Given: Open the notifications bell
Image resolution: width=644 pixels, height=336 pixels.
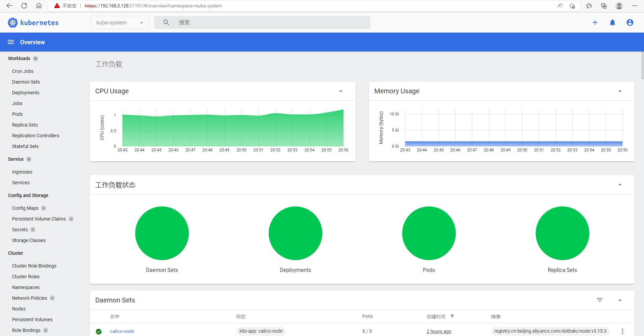Looking at the screenshot, I should pyautogui.click(x=612, y=22).
